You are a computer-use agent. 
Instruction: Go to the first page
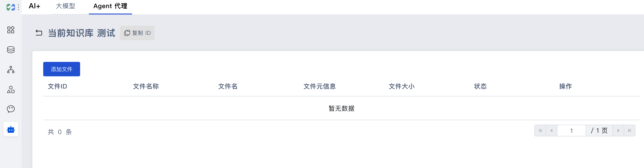[x=540, y=131]
